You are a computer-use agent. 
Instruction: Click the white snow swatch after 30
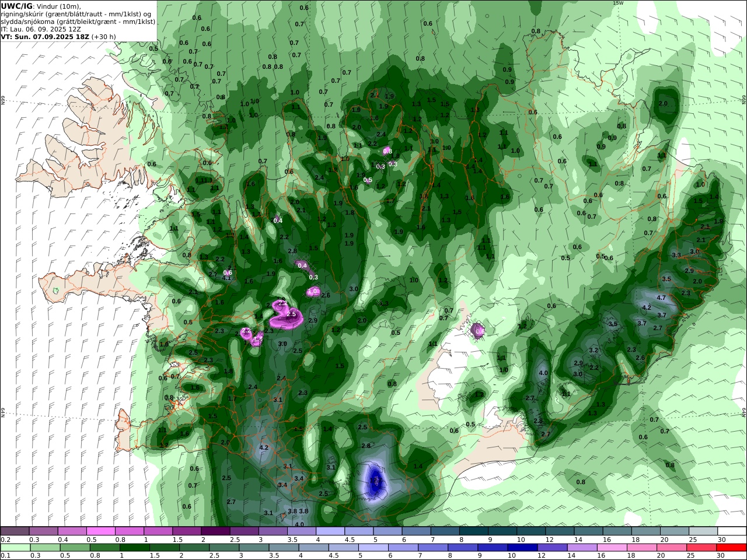tap(732, 531)
